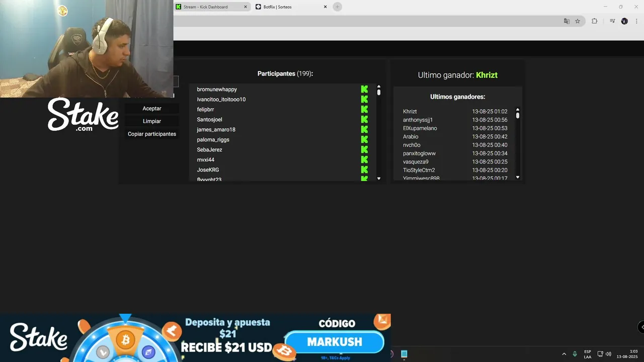This screenshot has width=644, height=362.
Task: Click the Participantes (199) heading
Action: pos(285,73)
